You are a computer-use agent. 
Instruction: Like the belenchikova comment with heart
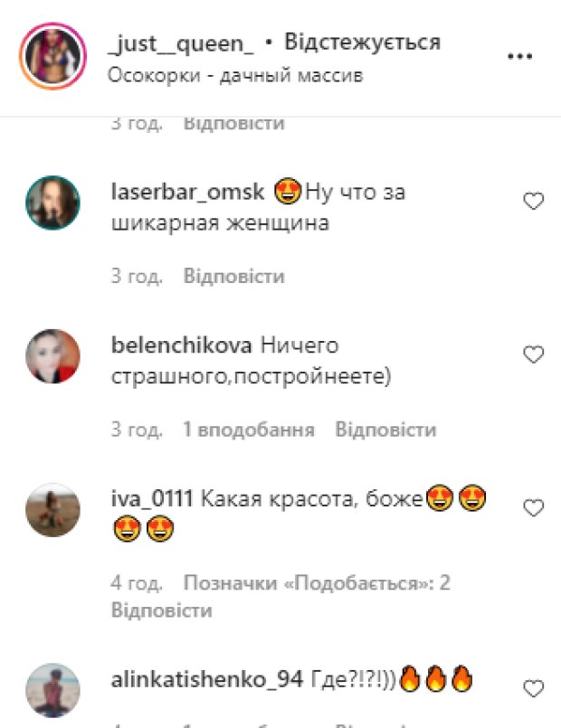[533, 355]
